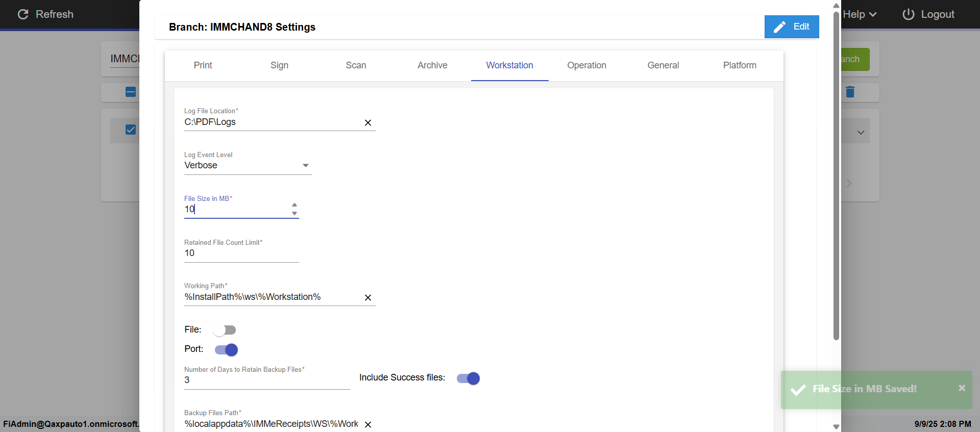Clear the Log File Location field
Viewport: 980px width, 432px height.
point(367,122)
